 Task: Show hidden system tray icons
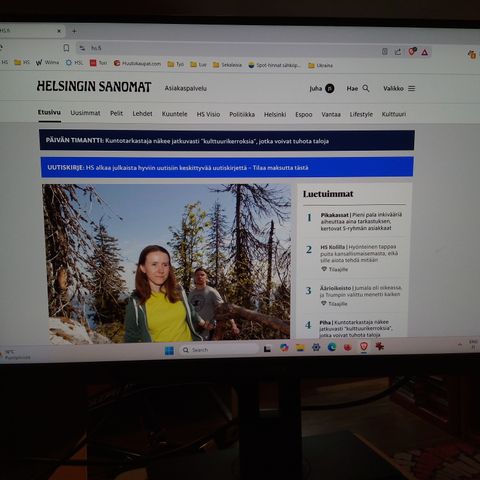click(460, 344)
